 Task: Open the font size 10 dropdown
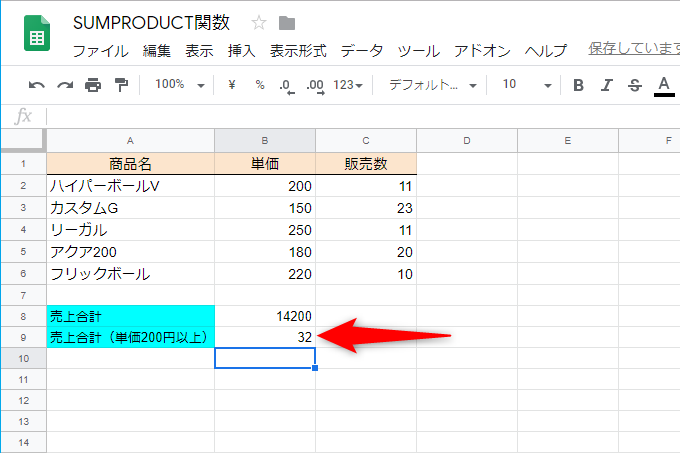pyautogui.click(x=526, y=85)
